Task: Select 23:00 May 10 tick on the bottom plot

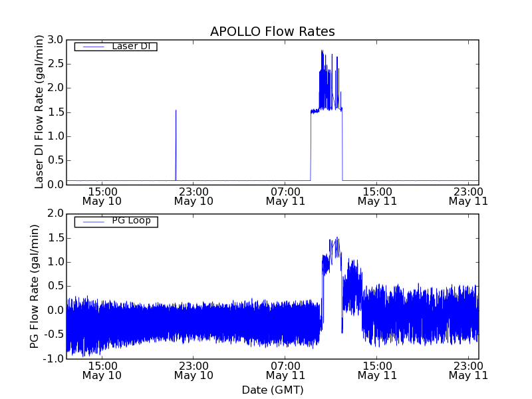Action: pyautogui.click(x=194, y=370)
